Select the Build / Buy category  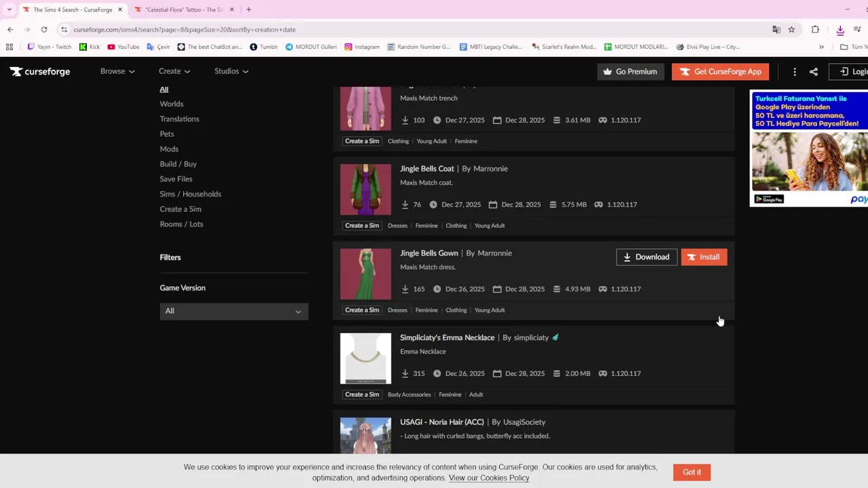pos(178,164)
